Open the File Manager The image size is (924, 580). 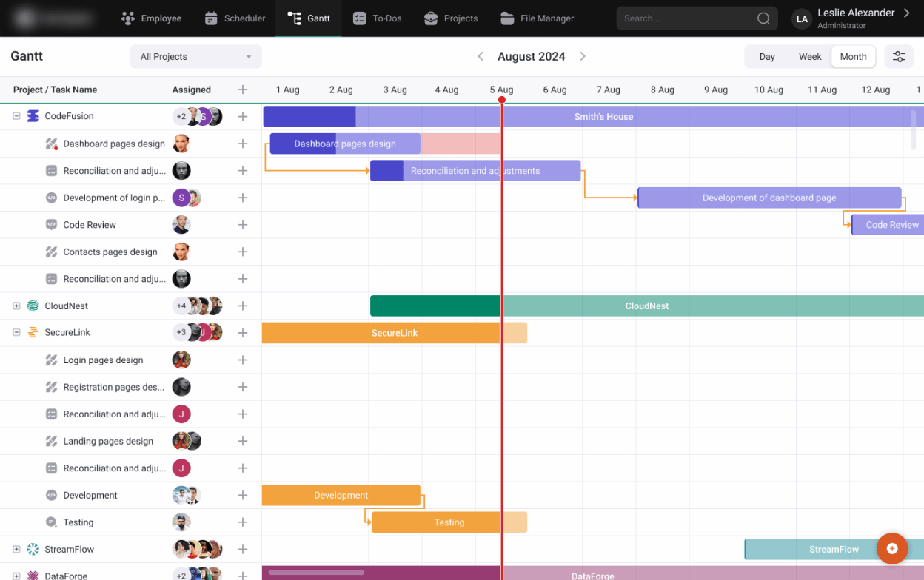tap(537, 18)
